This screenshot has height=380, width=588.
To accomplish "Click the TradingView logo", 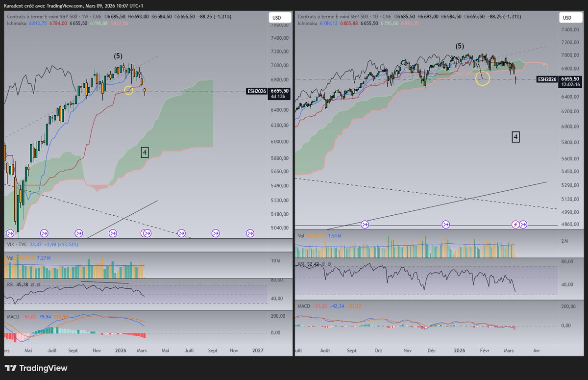I will (36, 368).
